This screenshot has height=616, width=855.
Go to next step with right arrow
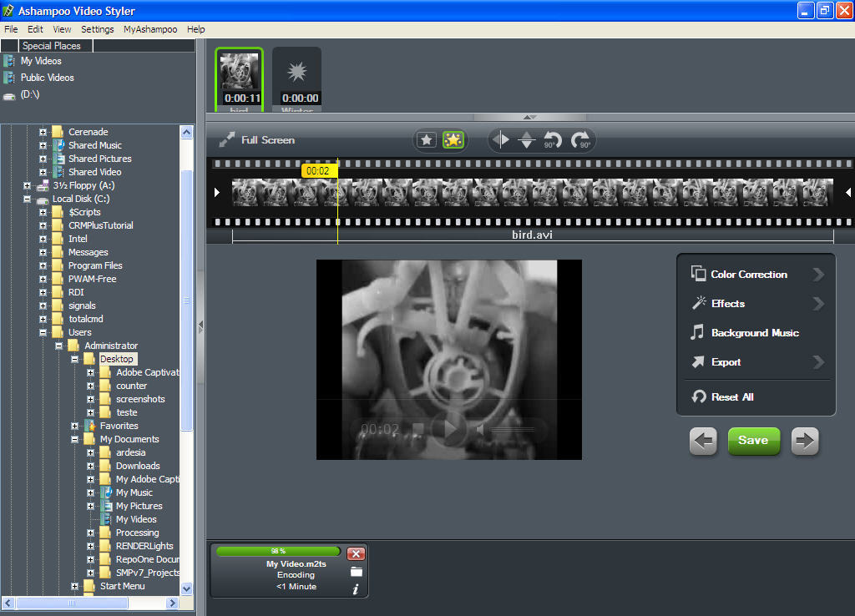coord(805,441)
